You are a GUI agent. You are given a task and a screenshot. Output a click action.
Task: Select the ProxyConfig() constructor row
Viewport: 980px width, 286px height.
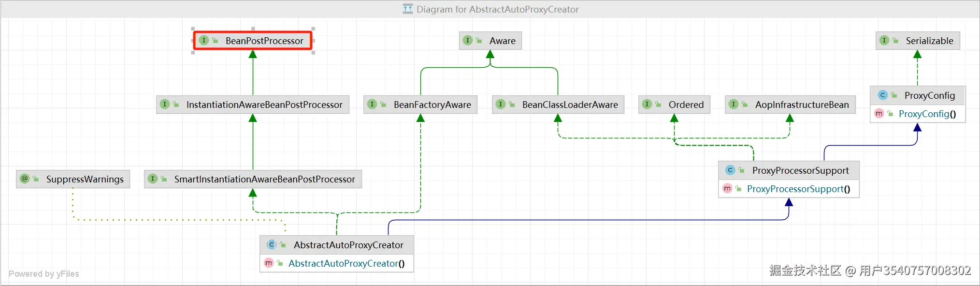(x=918, y=114)
